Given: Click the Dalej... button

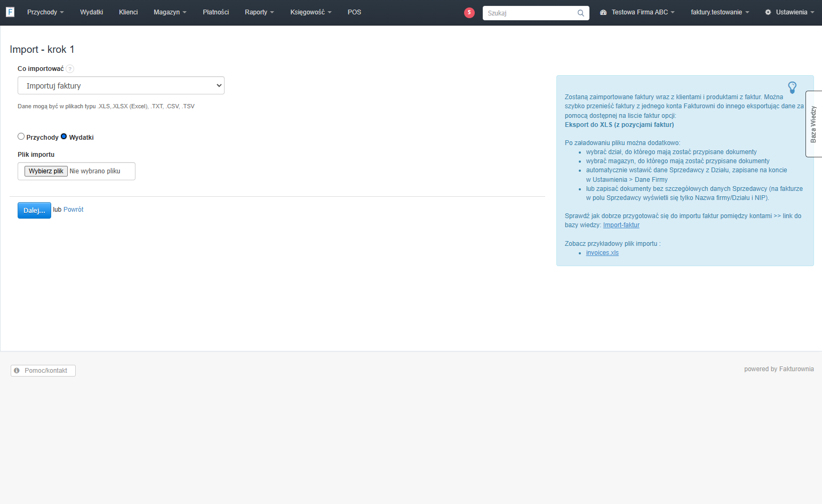Looking at the screenshot, I should pos(34,210).
